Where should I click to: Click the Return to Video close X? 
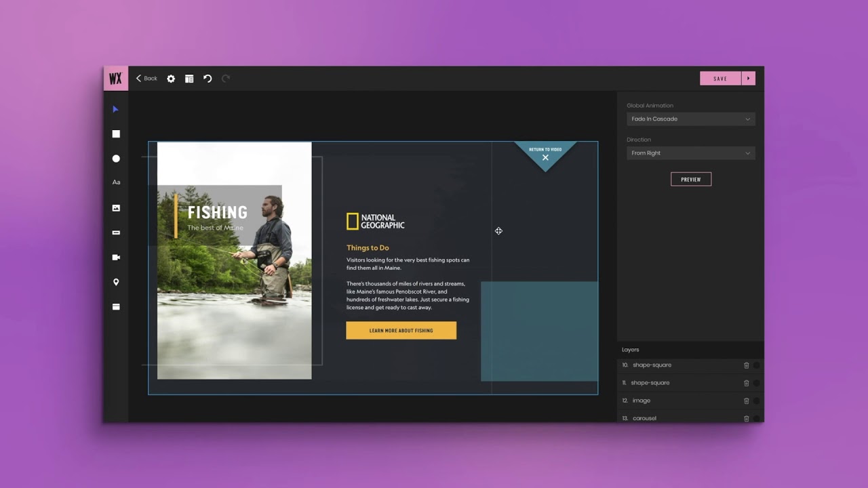[x=545, y=158]
